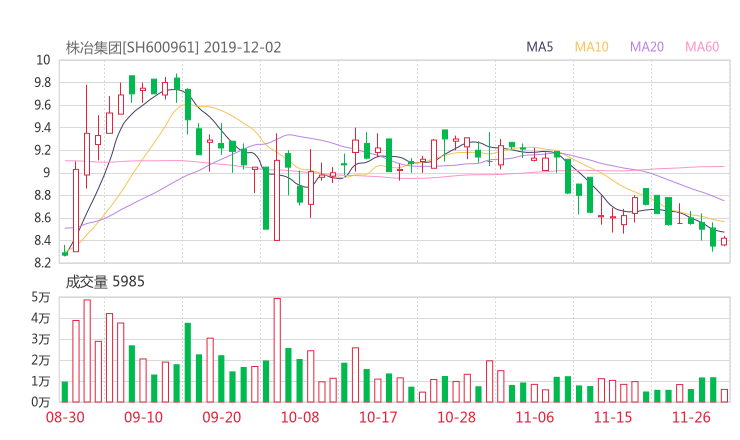Click the price axis value 8.8
740x440 pixels.
(42, 195)
